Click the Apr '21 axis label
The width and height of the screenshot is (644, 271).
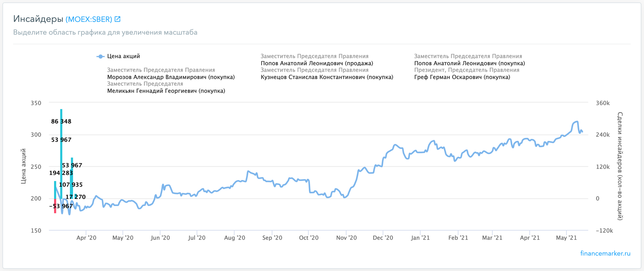point(530,238)
